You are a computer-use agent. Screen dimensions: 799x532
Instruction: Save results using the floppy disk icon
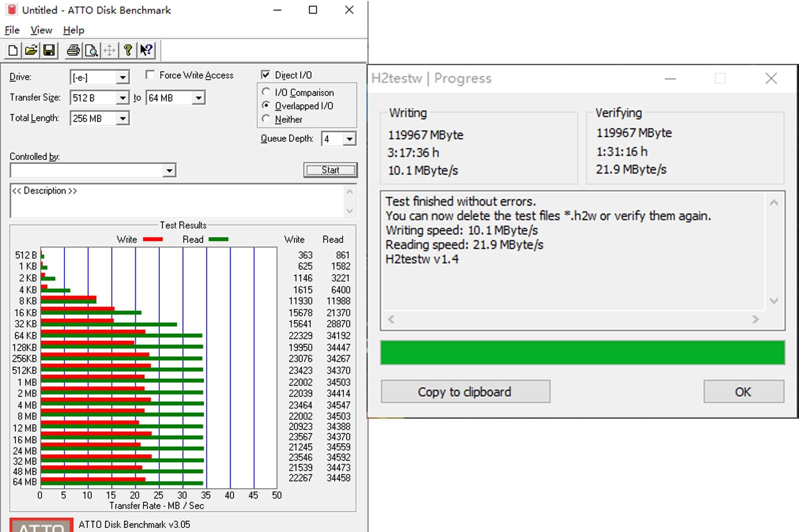point(49,50)
